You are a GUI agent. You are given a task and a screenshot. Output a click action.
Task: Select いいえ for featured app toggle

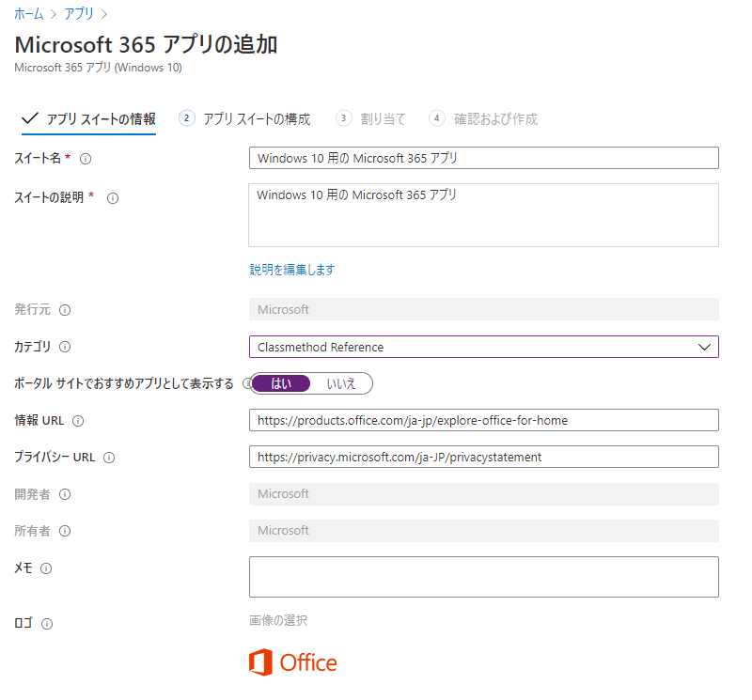(x=341, y=383)
